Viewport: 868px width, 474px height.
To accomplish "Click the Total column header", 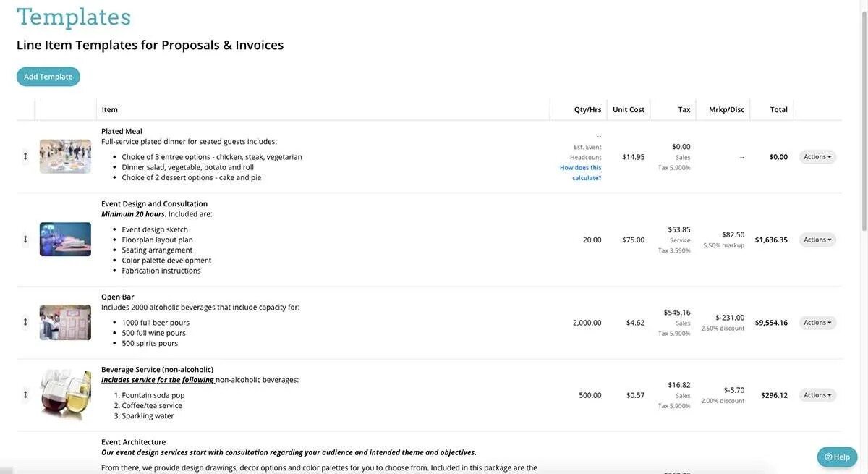I will pyautogui.click(x=779, y=110).
